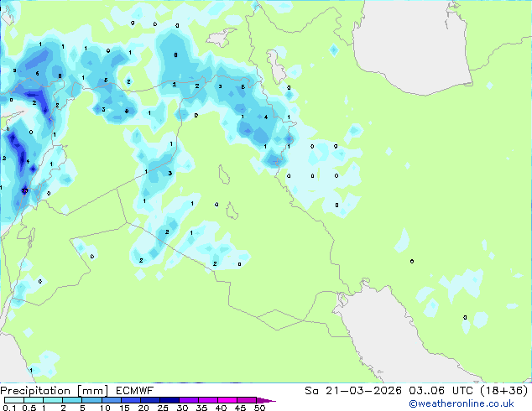Image resolution: width=532 pixels, height=411 pixels.
Task: Click the 35–40 mm legend swatch
Action: click(207, 400)
